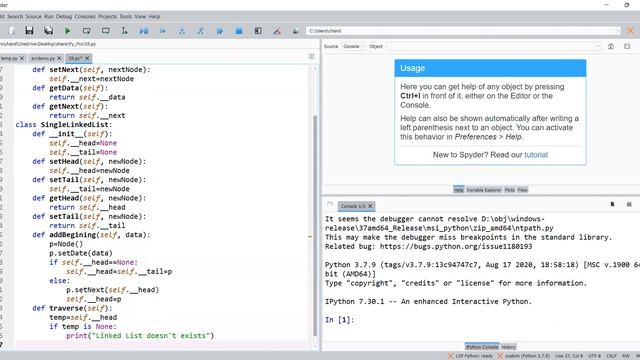Click the console interrupt kernel icon

click(612, 204)
